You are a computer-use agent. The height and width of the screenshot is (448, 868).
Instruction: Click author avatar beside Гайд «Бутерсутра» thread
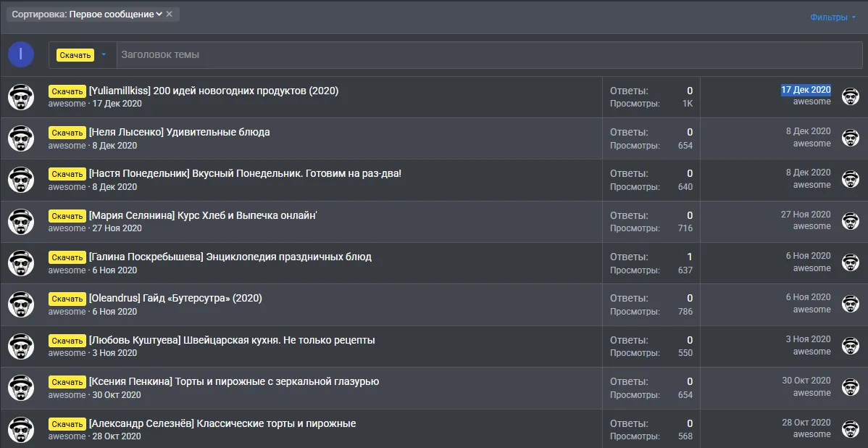pyautogui.click(x=21, y=304)
